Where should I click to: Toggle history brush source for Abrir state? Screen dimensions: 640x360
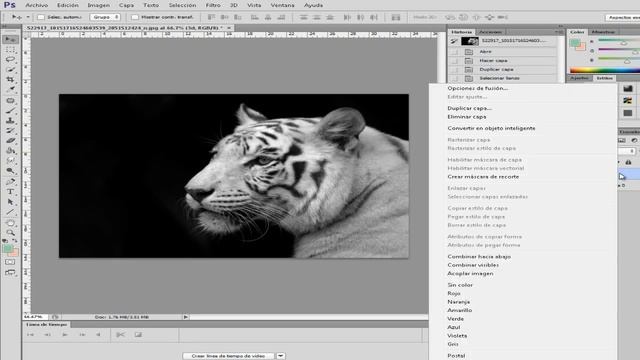tap(454, 52)
